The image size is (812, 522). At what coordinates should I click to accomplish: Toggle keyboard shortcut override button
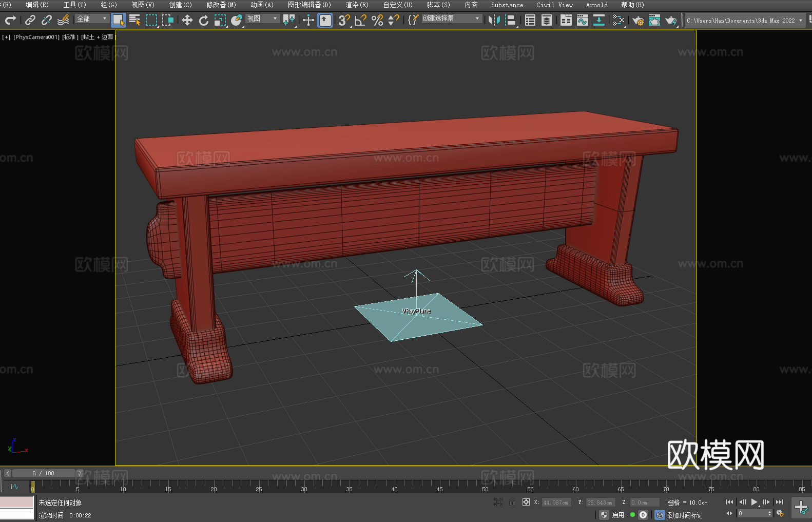coord(325,20)
